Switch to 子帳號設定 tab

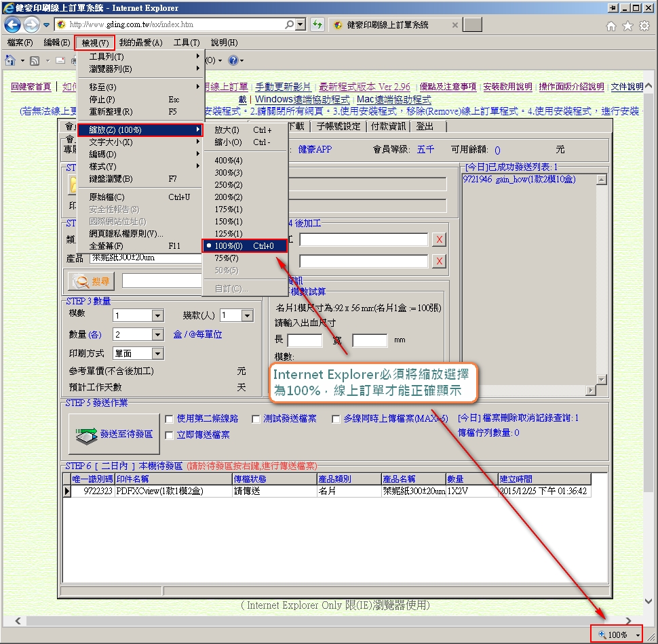pyautogui.click(x=338, y=126)
